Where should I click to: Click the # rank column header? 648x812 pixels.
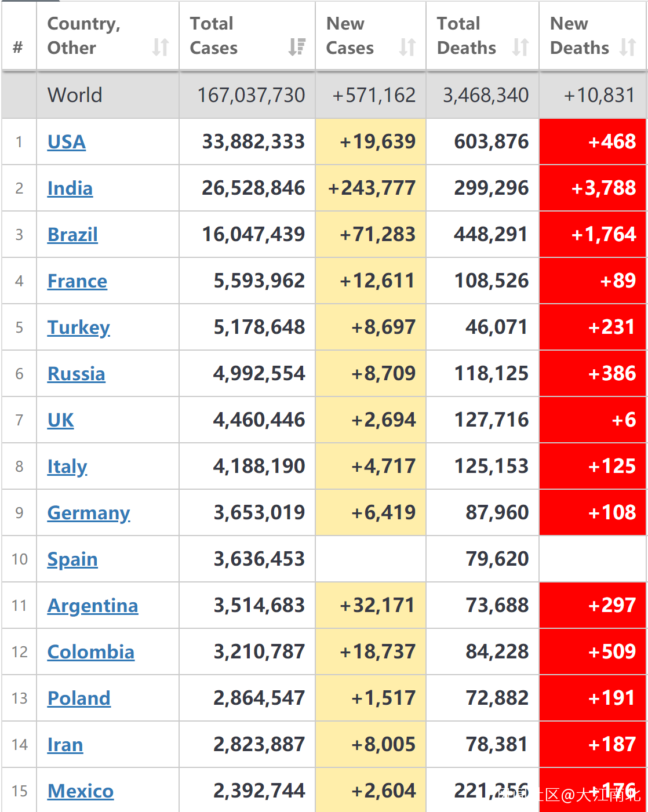(x=18, y=47)
